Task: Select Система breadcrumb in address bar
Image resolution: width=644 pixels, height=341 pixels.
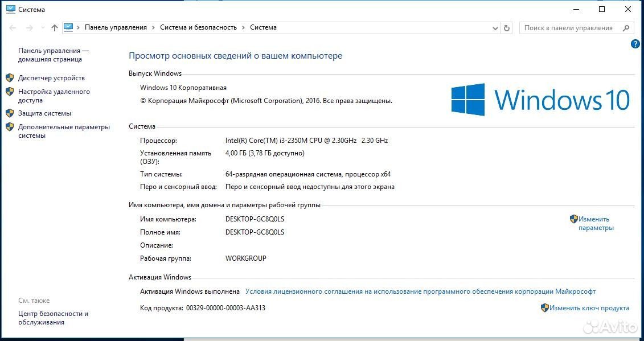Action: [263, 27]
